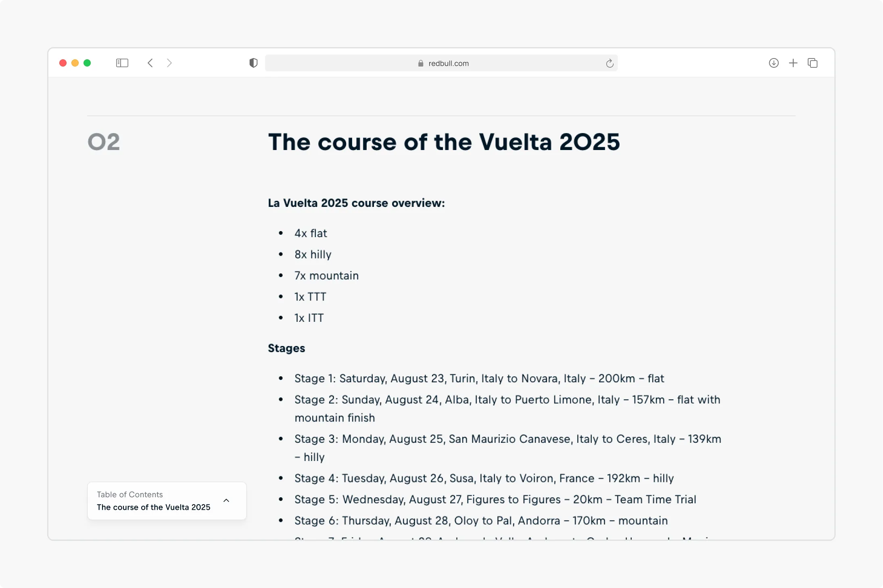Select the redbull.com address bar
Screen dimensions: 883x588
pos(441,63)
